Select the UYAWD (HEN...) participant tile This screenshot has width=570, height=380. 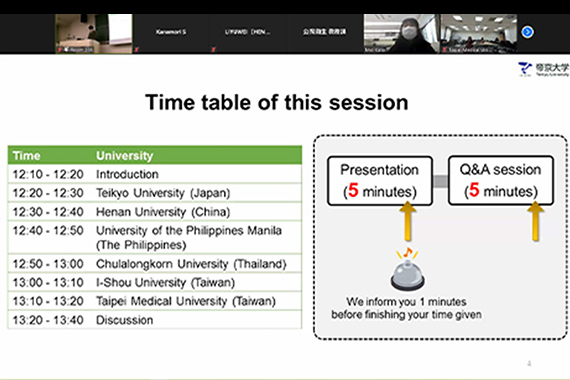coord(248,34)
